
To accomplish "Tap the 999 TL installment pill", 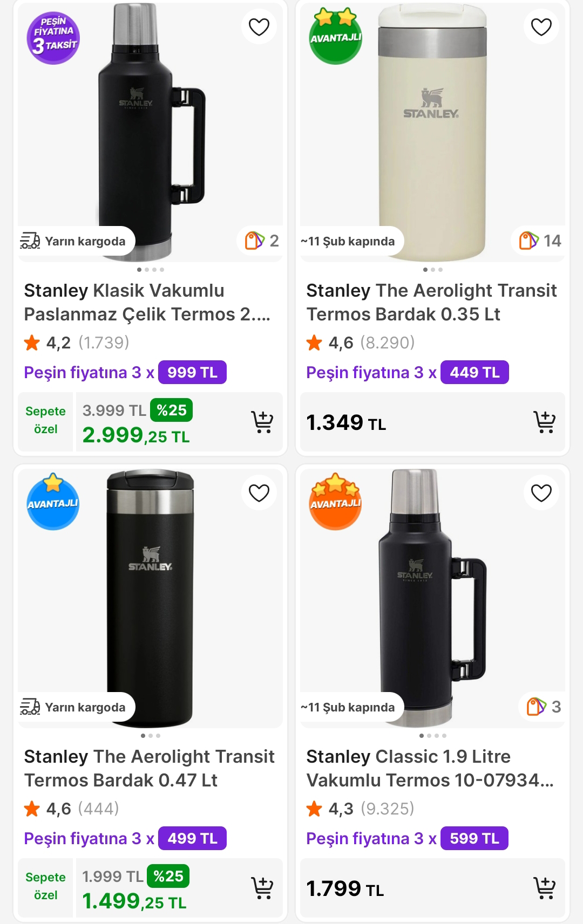I will pos(192,372).
